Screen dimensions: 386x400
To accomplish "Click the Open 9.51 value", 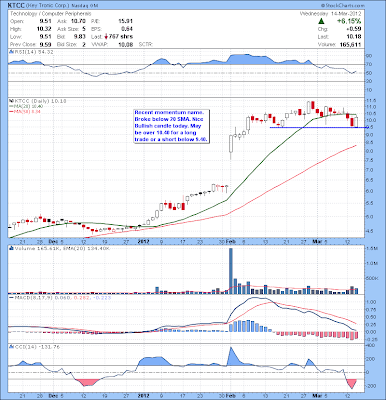I will (x=45, y=21).
